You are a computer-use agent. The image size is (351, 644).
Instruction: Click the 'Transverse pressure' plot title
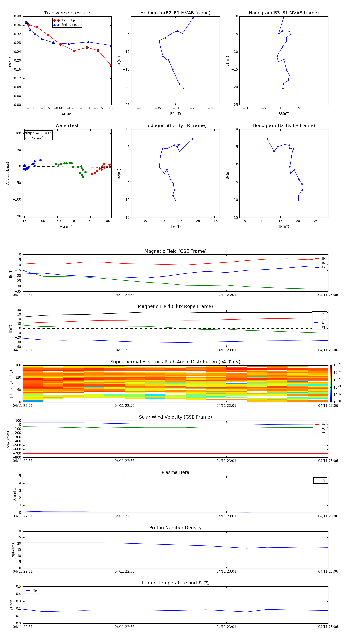tap(67, 13)
